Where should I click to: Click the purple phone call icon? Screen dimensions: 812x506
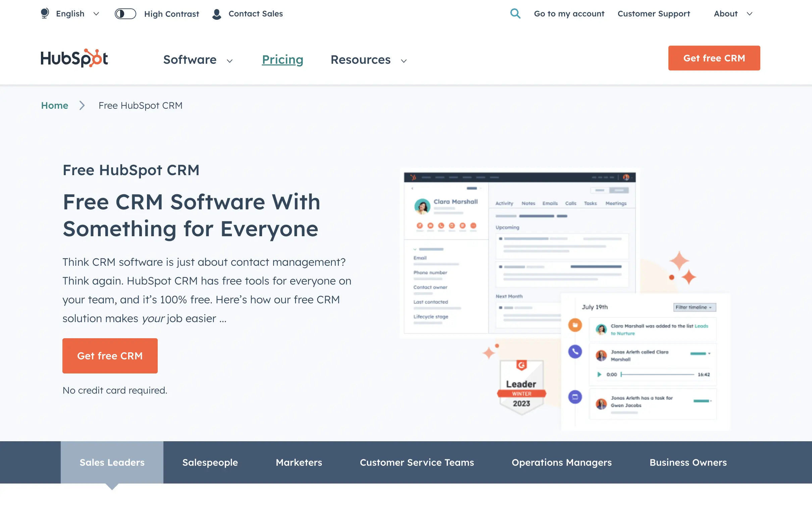575,351
